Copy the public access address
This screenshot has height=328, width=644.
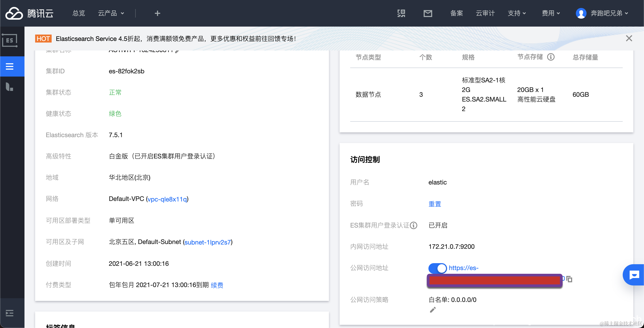click(x=569, y=279)
